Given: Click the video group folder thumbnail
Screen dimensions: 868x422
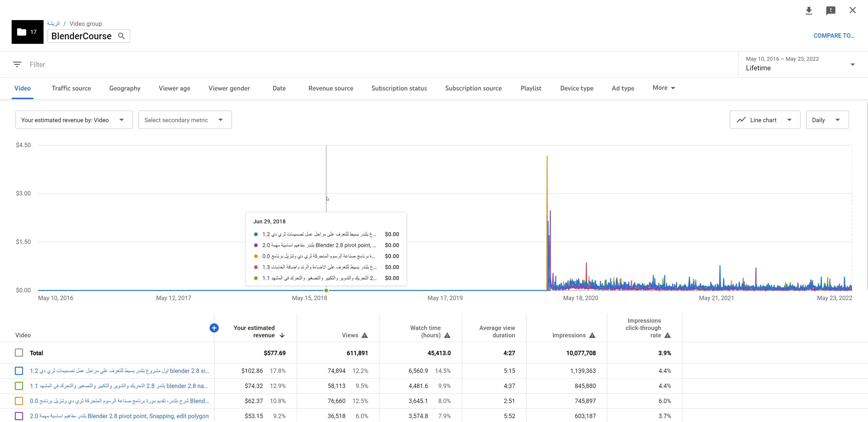Looking at the screenshot, I should click(x=27, y=32).
